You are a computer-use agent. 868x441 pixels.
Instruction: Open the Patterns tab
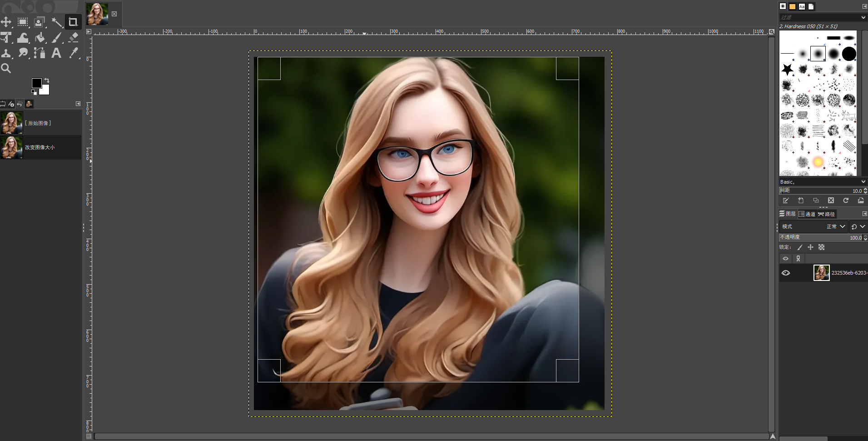click(x=792, y=6)
